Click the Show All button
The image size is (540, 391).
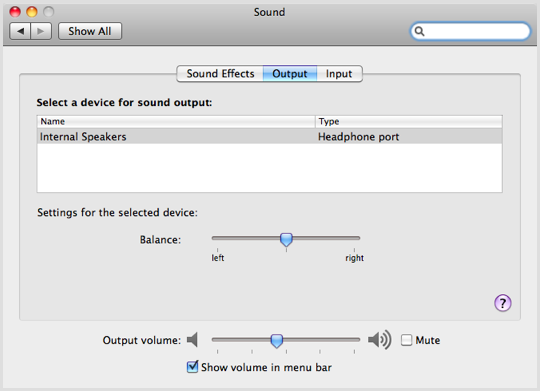(90, 31)
